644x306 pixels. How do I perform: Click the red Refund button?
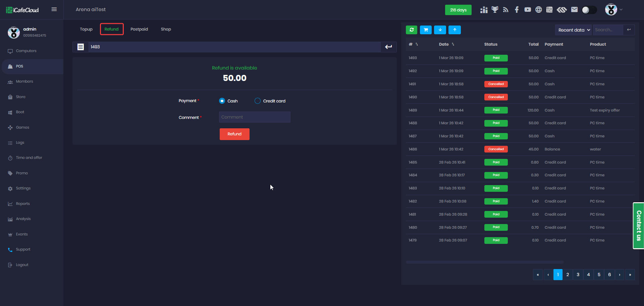click(x=234, y=134)
